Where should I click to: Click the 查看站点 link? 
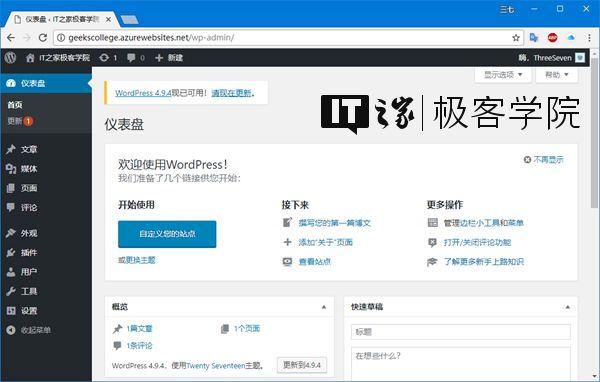[x=315, y=262]
